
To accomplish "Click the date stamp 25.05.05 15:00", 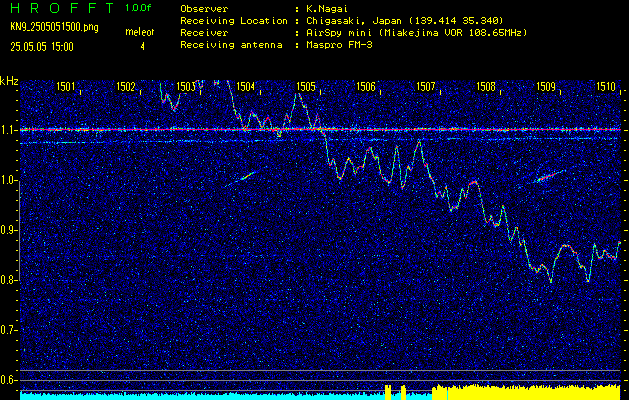I will (x=42, y=47).
